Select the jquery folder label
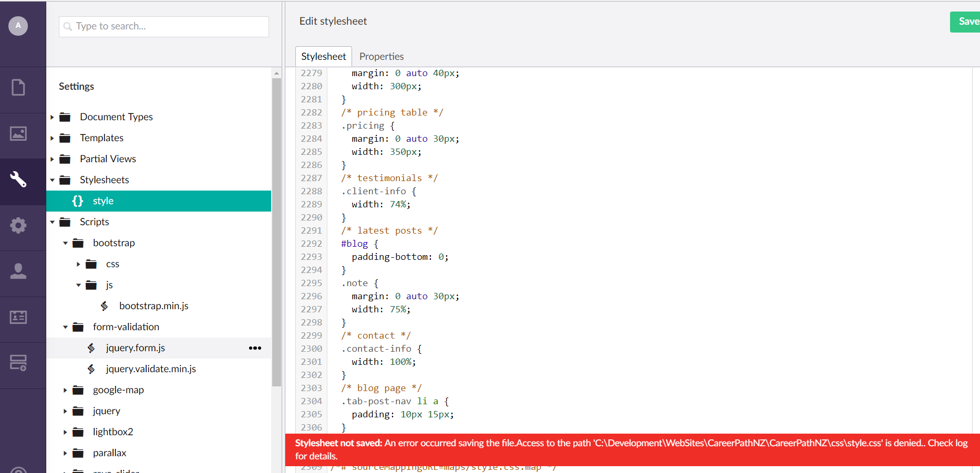The height and width of the screenshot is (473, 980). [107, 411]
